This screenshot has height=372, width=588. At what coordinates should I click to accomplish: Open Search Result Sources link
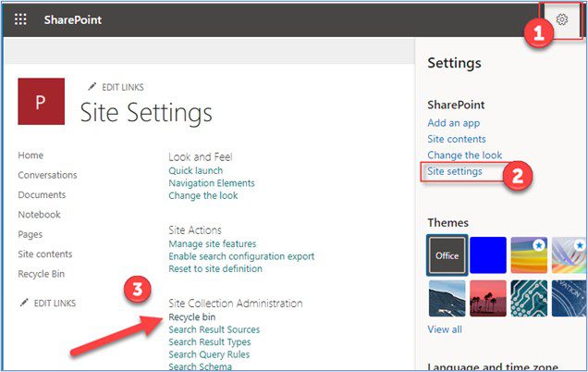(214, 329)
